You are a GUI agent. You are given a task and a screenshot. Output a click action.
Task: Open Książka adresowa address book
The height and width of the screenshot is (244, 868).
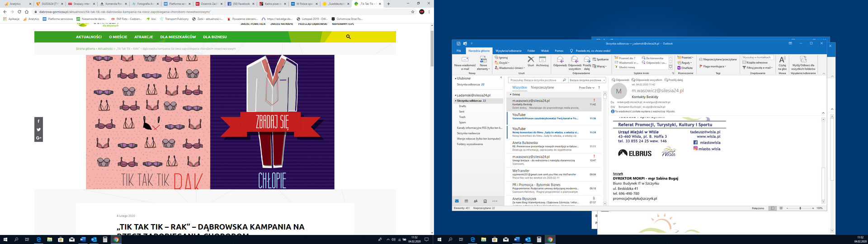click(x=754, y=62)
